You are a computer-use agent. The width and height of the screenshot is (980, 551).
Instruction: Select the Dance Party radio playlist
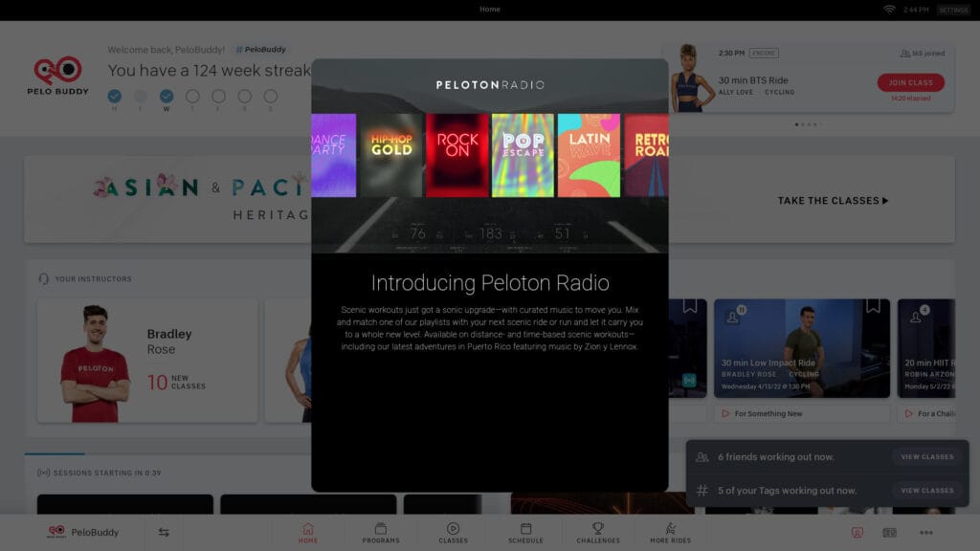[x=334, y=155]
